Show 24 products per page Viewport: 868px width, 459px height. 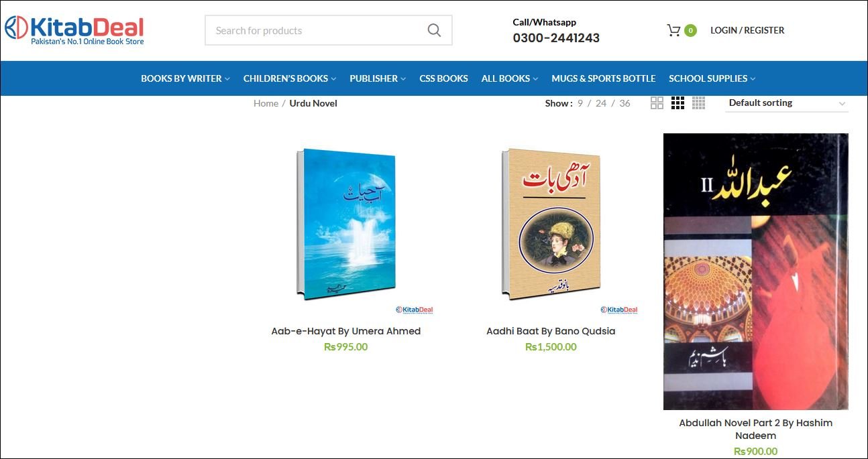pos(601,103)
